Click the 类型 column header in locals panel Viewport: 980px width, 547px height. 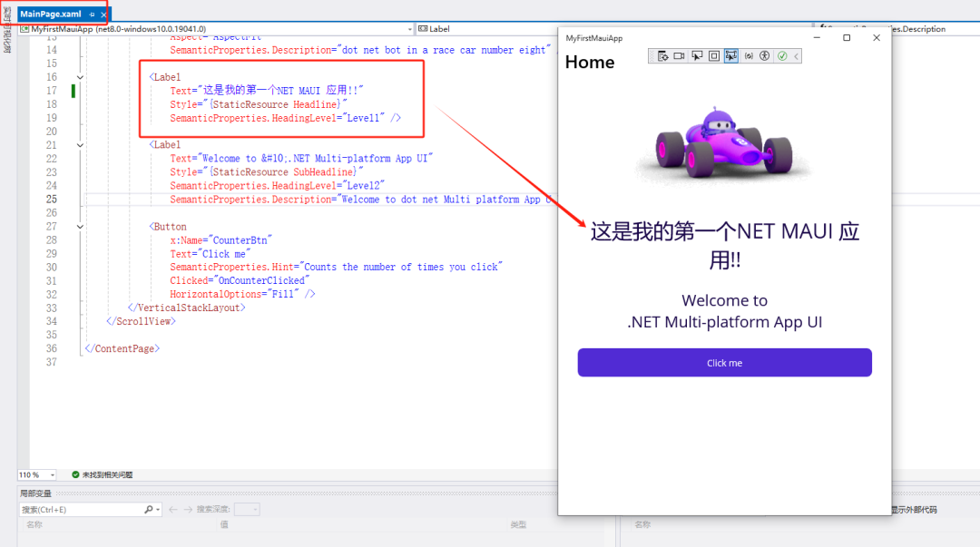click(x=518, y=525)
